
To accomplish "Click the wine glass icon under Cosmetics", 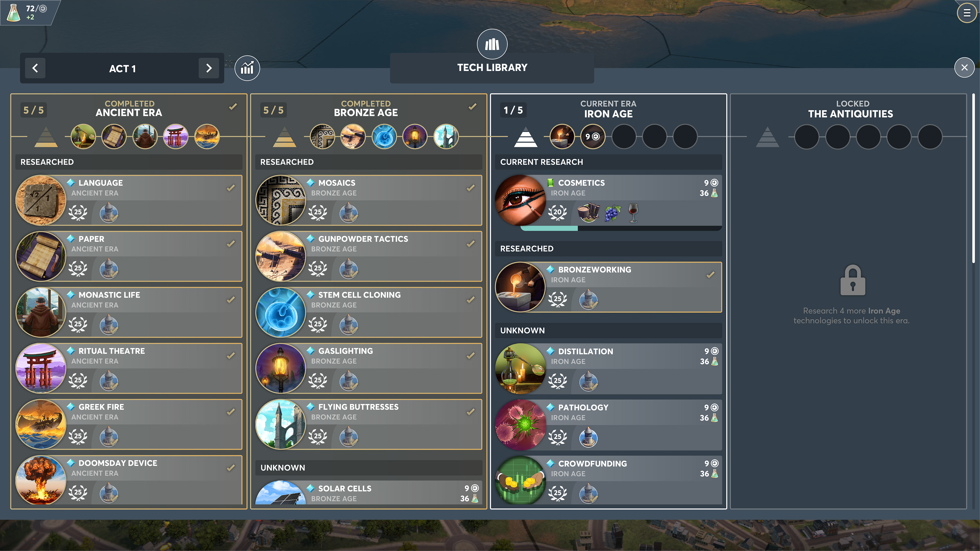I will [x=633, y=212].
